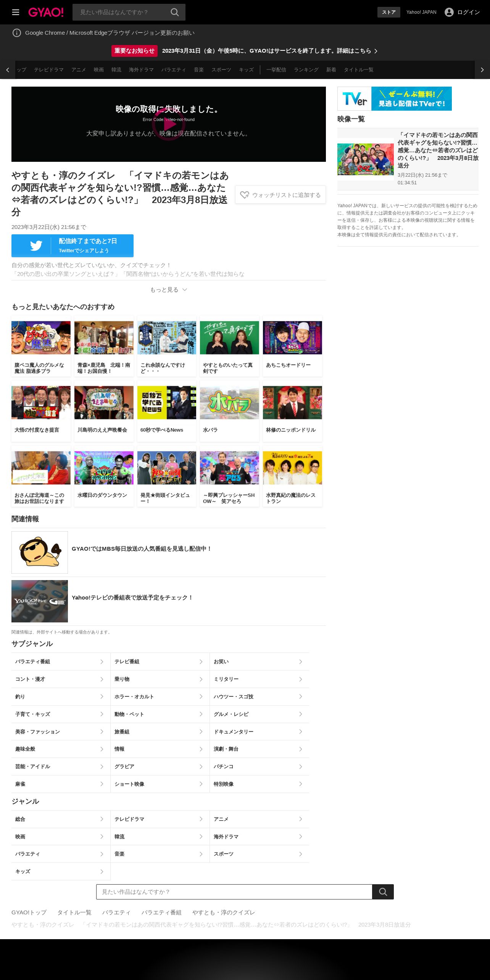Open バラエティ番組 subgenre row
The width and height of the screenshot is (490, 980).
(x=61, y=662)
